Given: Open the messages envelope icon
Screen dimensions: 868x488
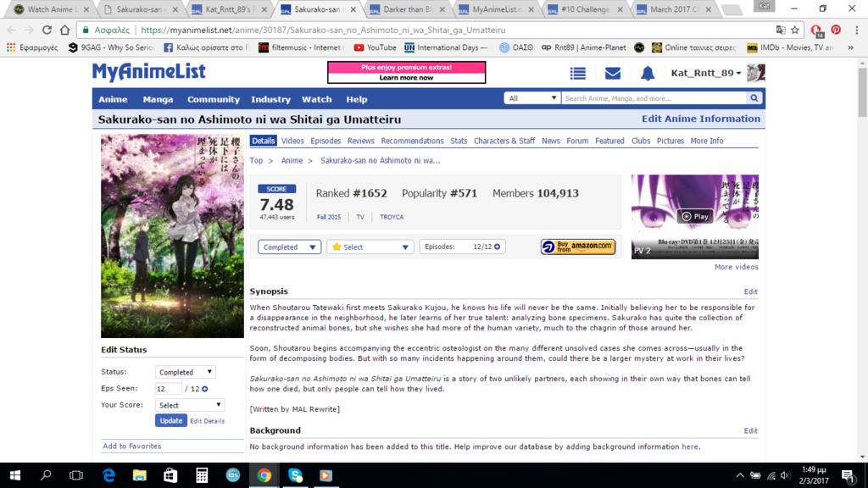Looking at the screenshot, I should [613, 73].
